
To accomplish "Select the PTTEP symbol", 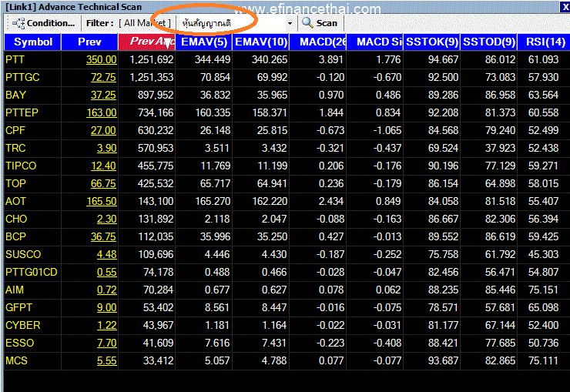I will (x=22, y=112).
